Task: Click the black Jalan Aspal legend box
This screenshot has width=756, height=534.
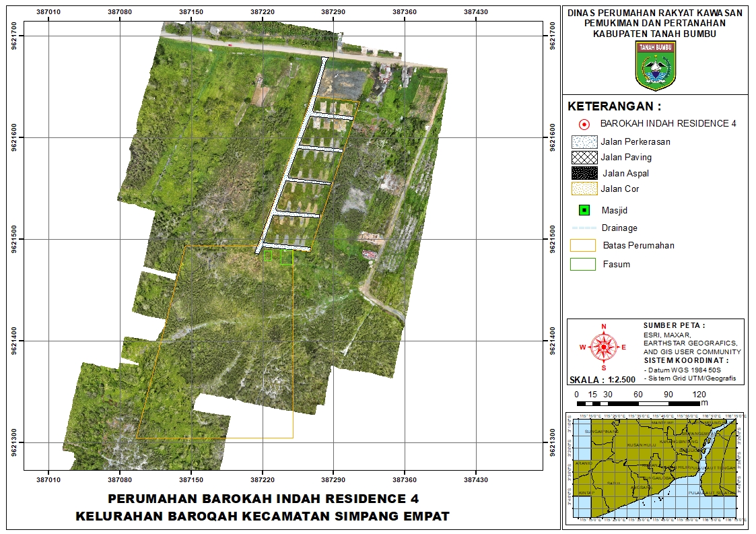Action: 584,173
